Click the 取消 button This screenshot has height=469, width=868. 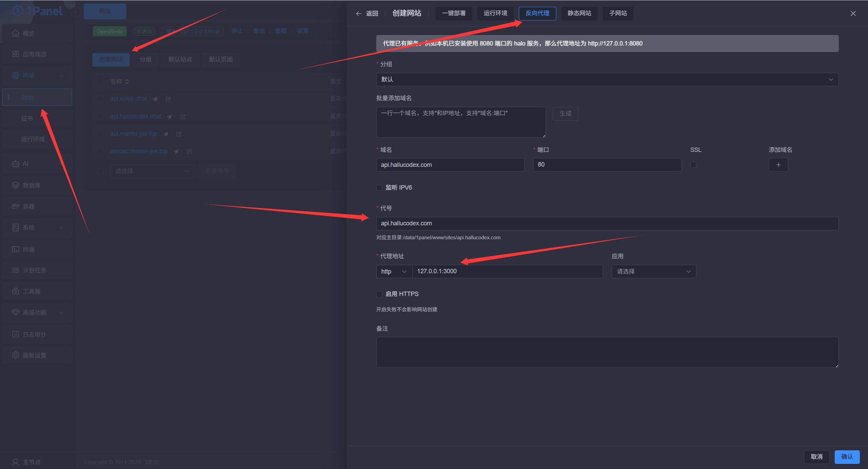(817, 457)
